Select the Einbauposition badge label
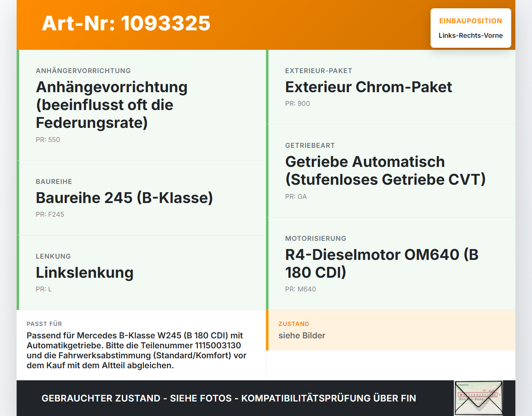532x416 pixels. [470, 21]
